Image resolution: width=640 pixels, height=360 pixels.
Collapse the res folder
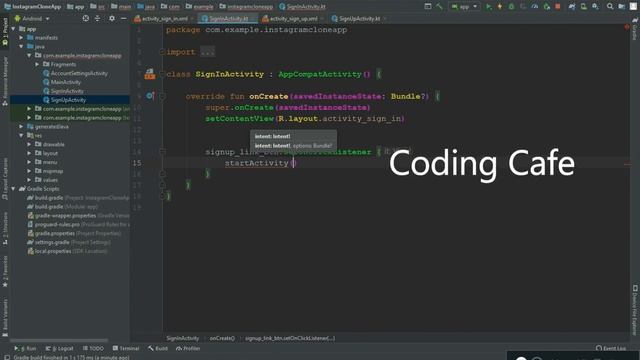pyautogui.click(x=22, y=136)
